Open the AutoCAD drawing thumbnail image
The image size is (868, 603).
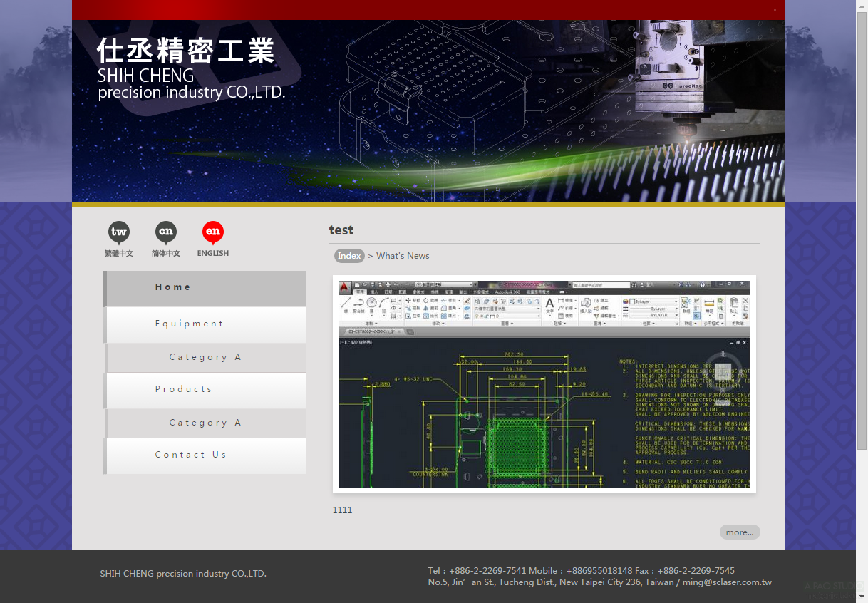(544, 384)
